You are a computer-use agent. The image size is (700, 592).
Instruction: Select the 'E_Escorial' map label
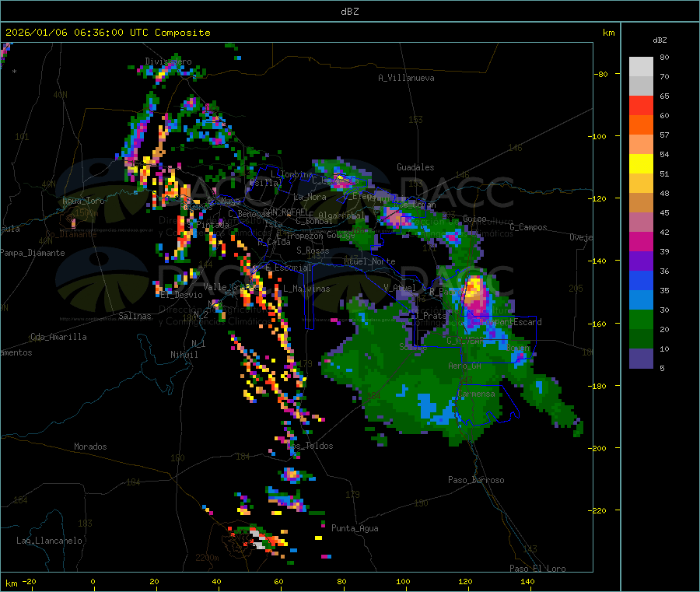tap(289, 268)
